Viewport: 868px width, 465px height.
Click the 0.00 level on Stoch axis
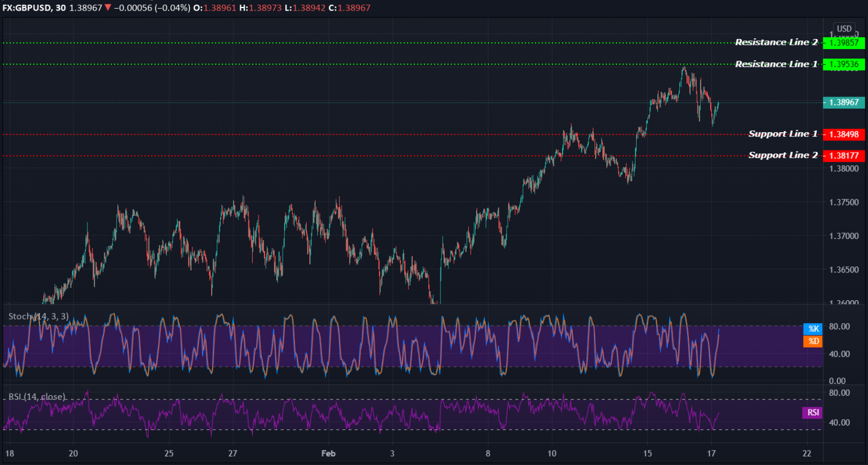(x=837, y=381)
